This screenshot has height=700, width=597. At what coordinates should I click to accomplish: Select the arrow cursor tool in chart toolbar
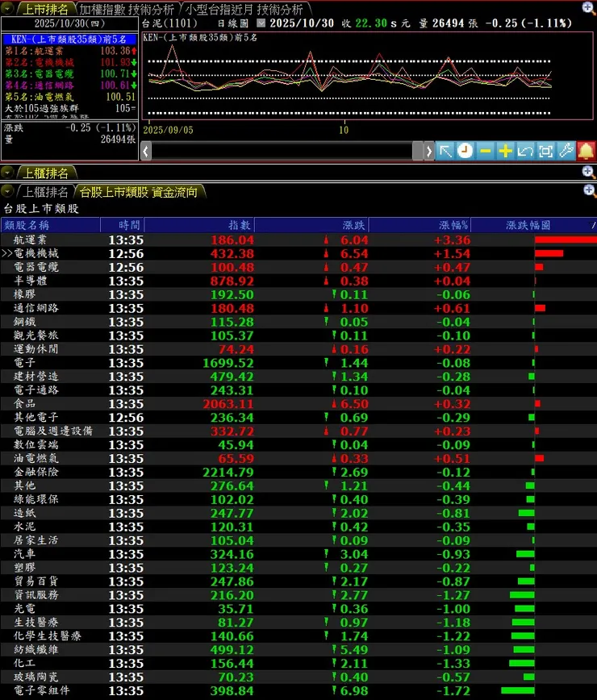[445, 152]
